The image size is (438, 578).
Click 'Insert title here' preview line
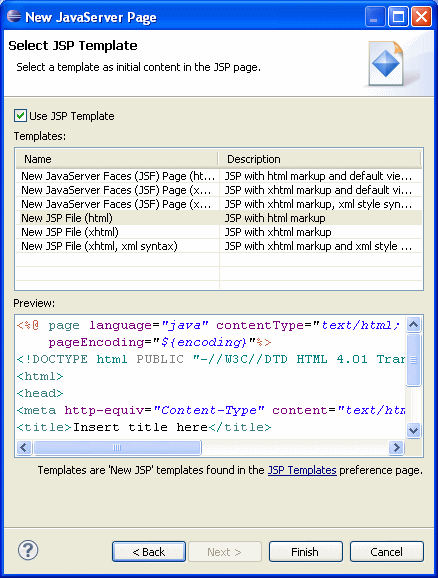(x=144, y=427)
